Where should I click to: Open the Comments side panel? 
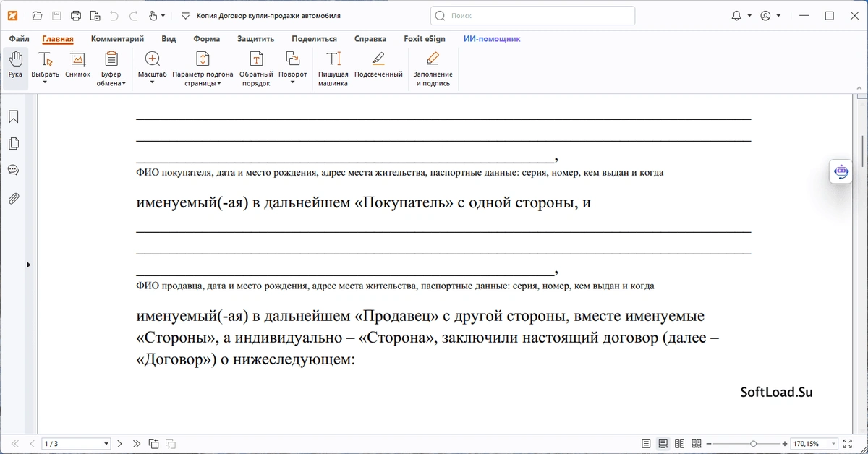(x=13, y=171)
